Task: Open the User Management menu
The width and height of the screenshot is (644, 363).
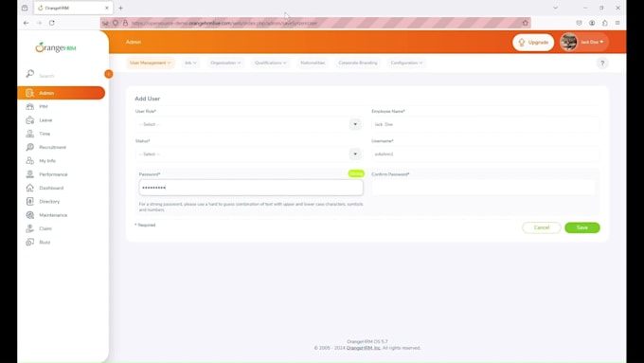Action: point(150,63)
